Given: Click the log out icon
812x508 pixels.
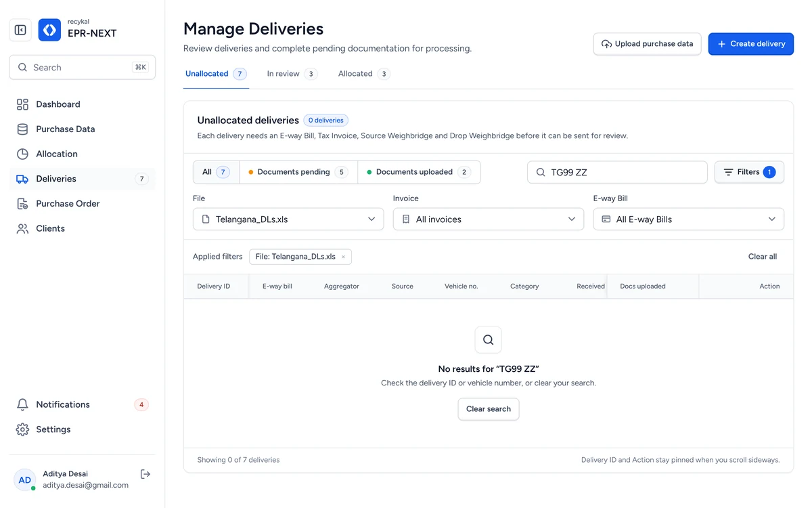Looking at the screenshot, I should pos(145,474).
